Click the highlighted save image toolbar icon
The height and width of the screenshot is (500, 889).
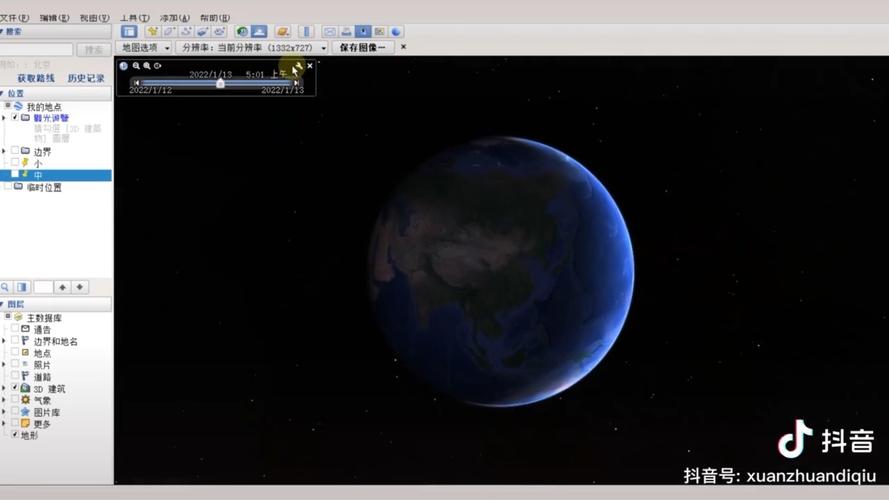[363, 32]
